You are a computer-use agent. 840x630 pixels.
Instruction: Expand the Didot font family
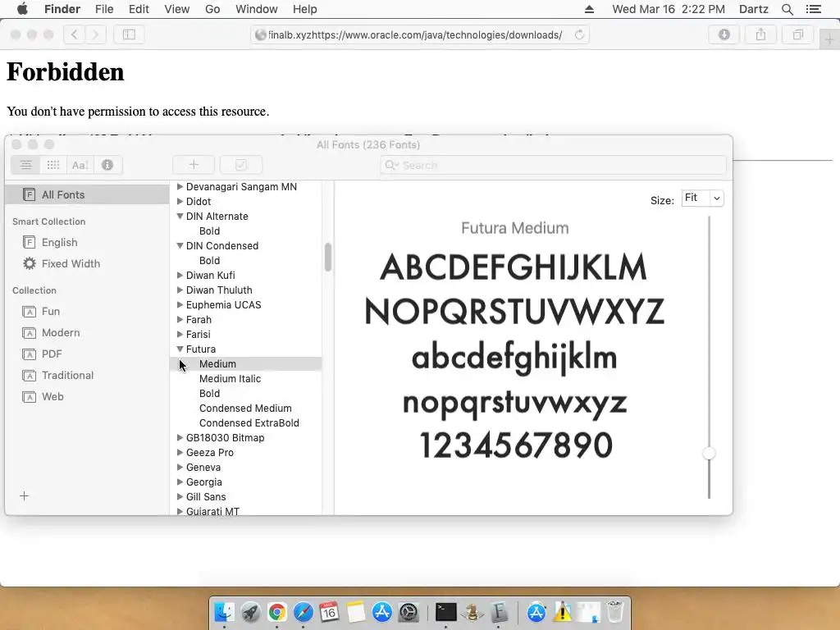[x=180, y=202]
